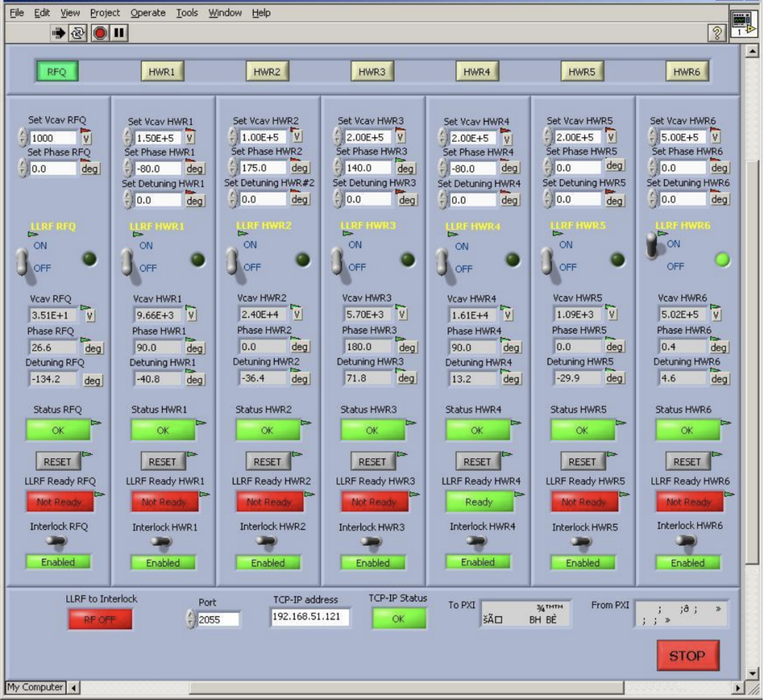Flip the Interlock RFQ slide switch
Viewport: 764px width, 700px height.
(x=56, y=540)
